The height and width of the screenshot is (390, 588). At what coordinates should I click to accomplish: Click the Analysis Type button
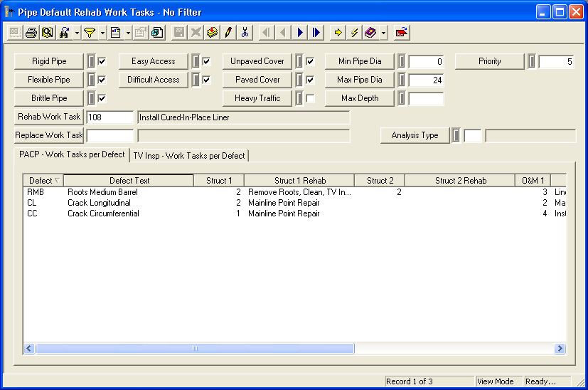point(415,135)
